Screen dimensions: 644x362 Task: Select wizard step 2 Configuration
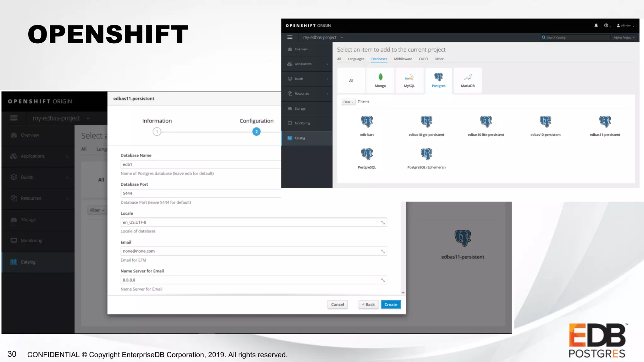(256, 132)
